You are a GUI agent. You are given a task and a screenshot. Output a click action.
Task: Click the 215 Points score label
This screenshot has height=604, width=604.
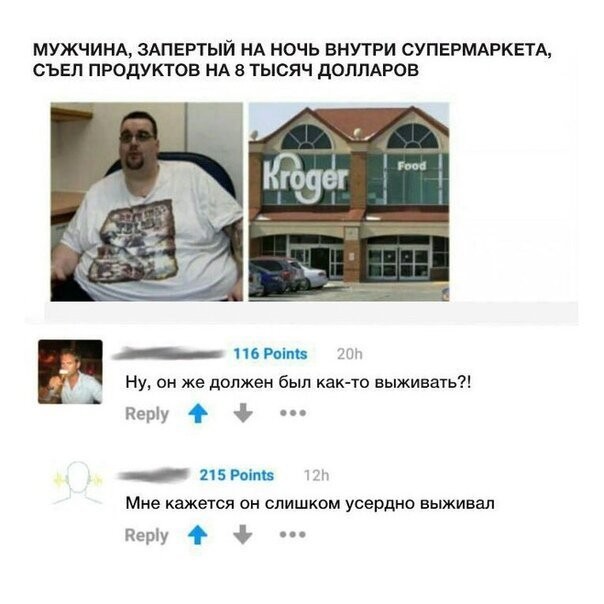click(237, 475)
